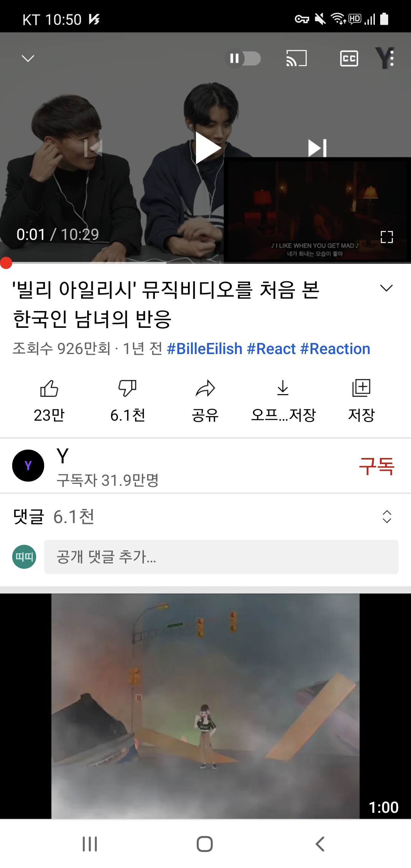
Task: Play the paused video
Action: point(207,148)
